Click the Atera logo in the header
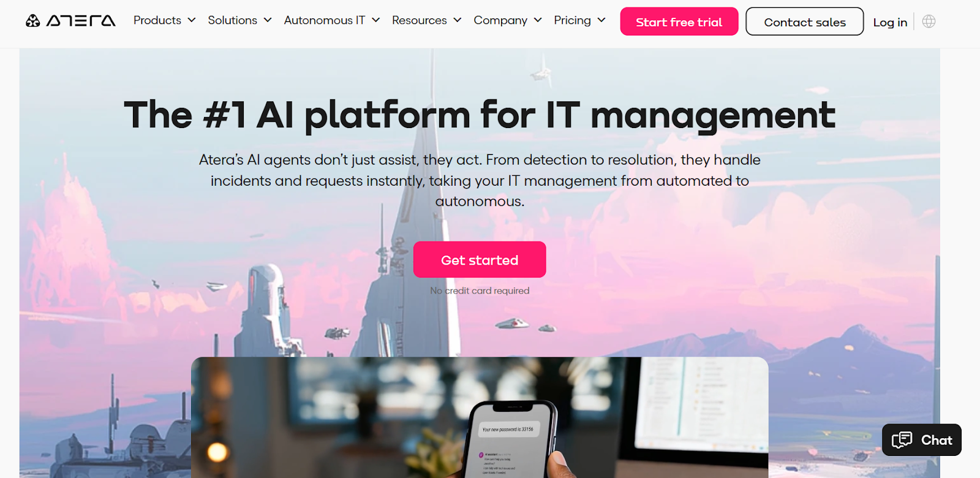Image resolution: width=980 pixels, height=478 pixels. pos(70,21)
